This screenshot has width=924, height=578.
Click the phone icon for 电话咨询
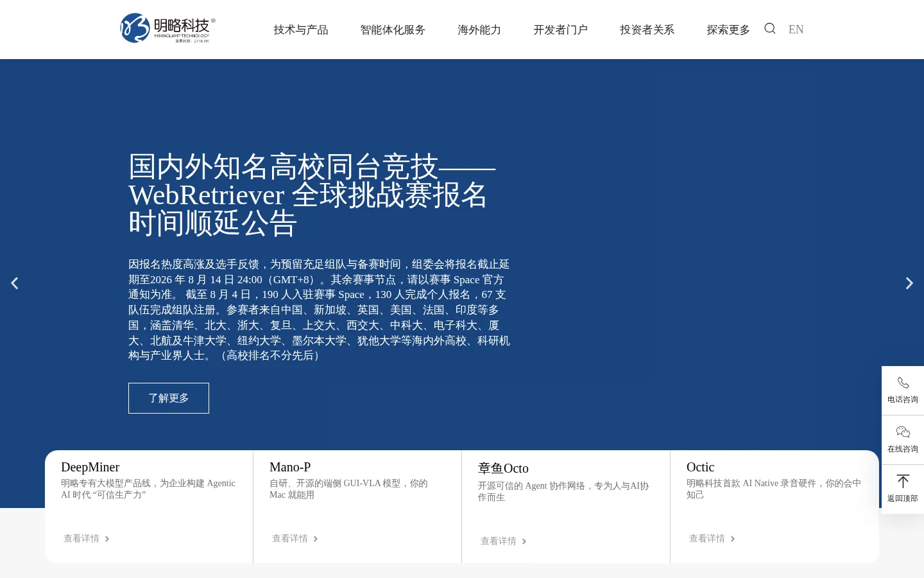tap(903, 383)
